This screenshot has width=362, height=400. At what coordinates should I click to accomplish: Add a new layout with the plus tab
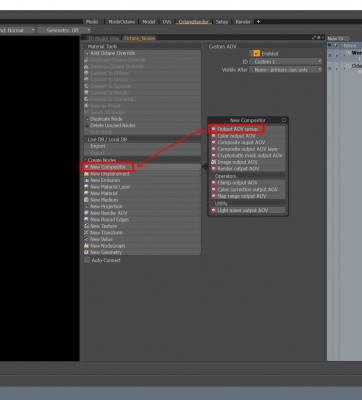click(258, 22)
